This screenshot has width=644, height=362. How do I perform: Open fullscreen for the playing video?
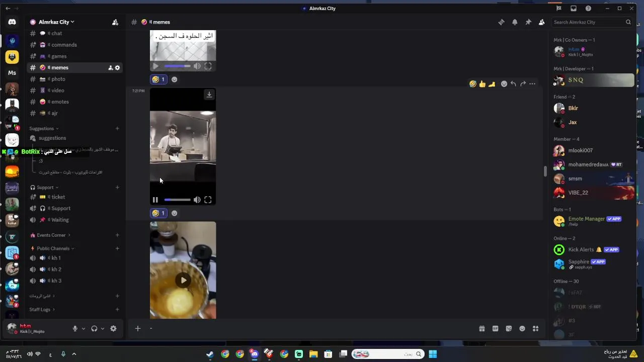point(208,200)
